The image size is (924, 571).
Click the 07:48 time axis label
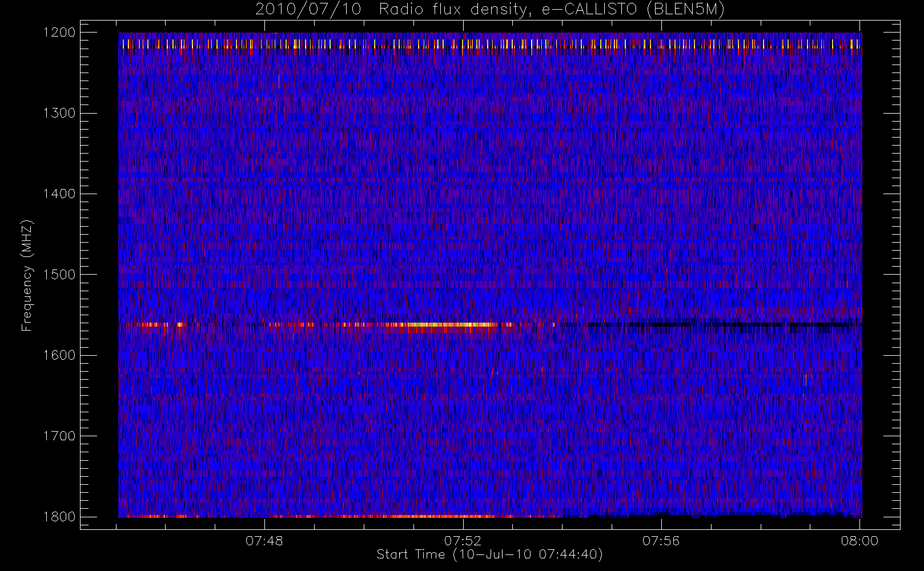pos(264,541)
